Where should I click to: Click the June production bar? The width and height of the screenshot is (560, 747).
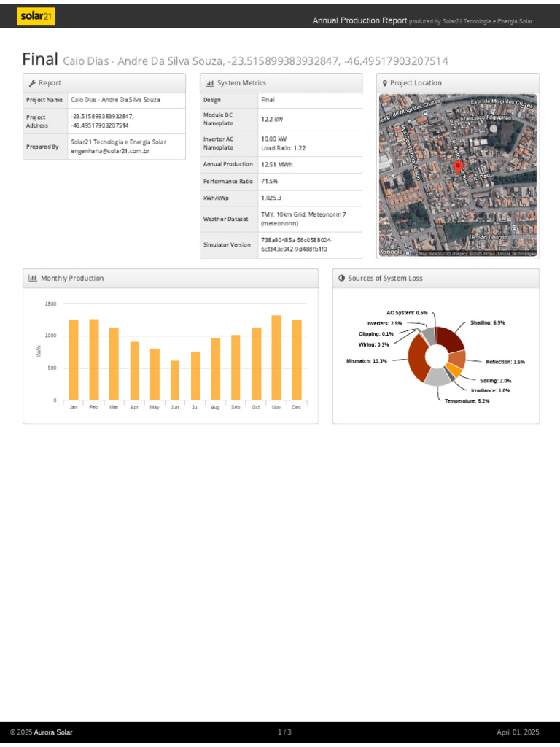pos(175,380)
